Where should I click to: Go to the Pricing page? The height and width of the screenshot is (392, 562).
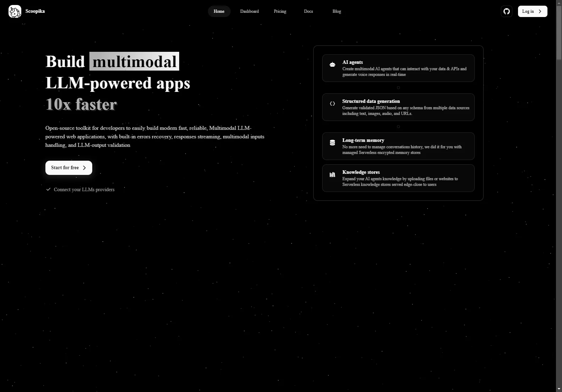click(280, 11)
